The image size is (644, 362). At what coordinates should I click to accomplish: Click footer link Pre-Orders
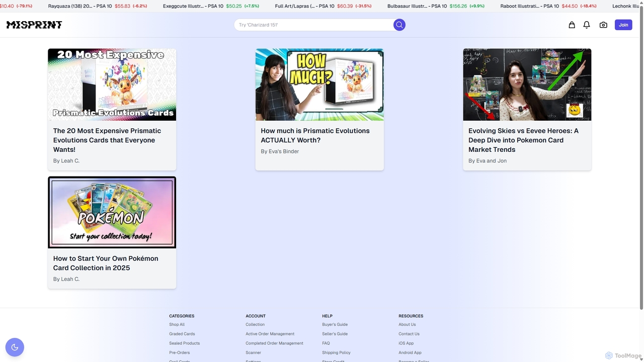point(179,352)
